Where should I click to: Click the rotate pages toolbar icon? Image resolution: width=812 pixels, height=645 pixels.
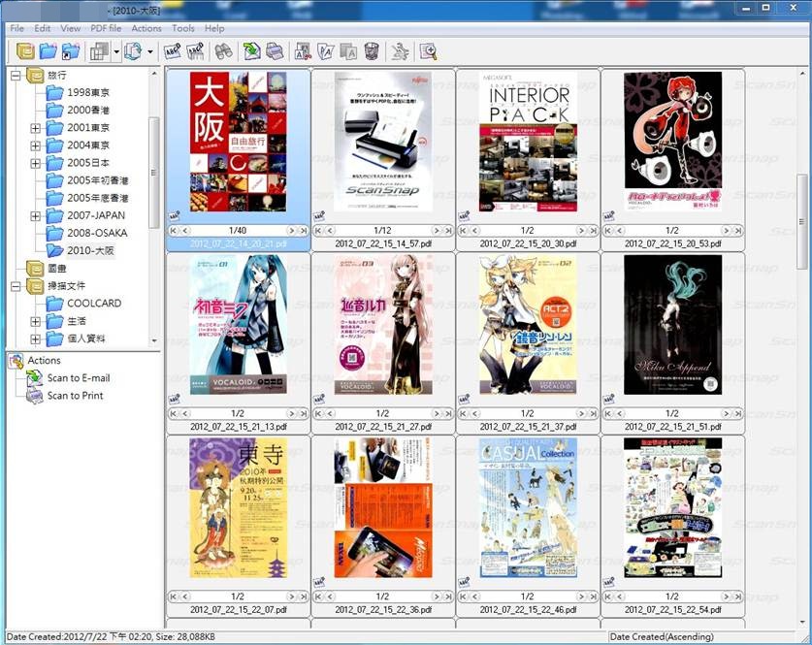click(x=133, y=50)
